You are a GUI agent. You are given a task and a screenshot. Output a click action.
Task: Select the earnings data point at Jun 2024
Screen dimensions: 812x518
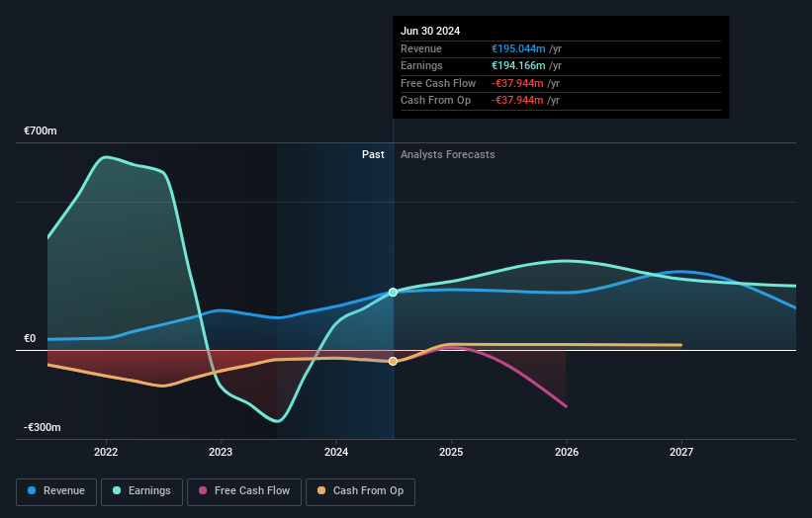coord(393,293)
